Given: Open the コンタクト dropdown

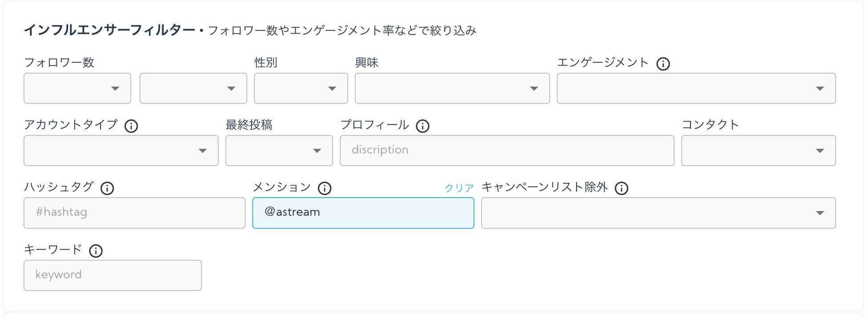Looking at the screenshot, I should [758, 151].
